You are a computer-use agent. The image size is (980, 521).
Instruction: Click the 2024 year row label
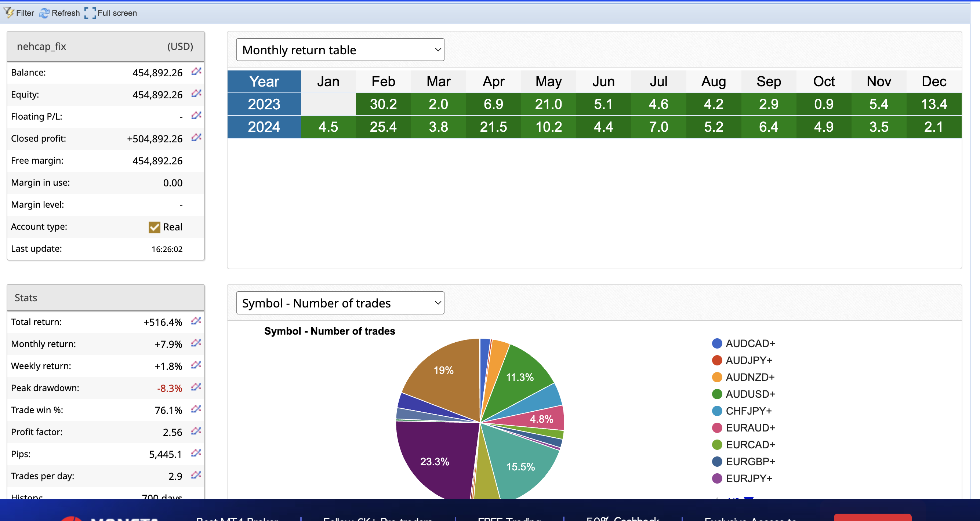264,127
